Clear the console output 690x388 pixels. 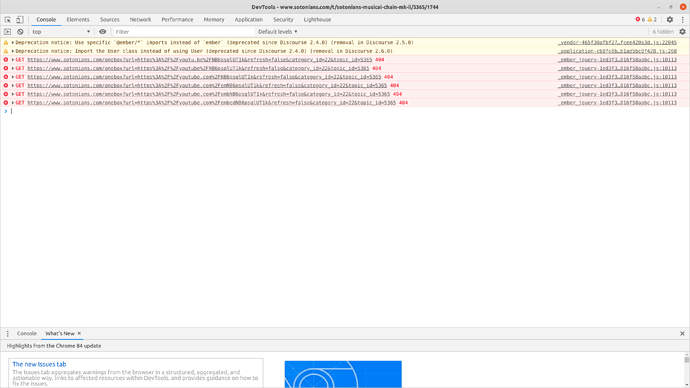pyautogui.click(x=20, y=32)
